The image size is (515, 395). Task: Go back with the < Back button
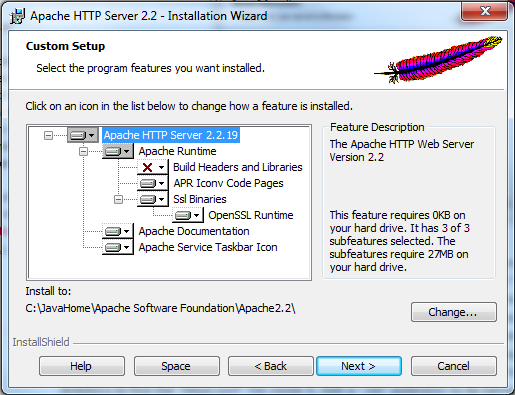click(x=271, y=366)
